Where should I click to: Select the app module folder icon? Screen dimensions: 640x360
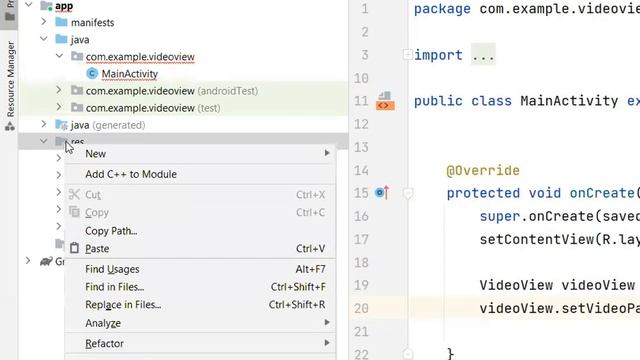47,6
